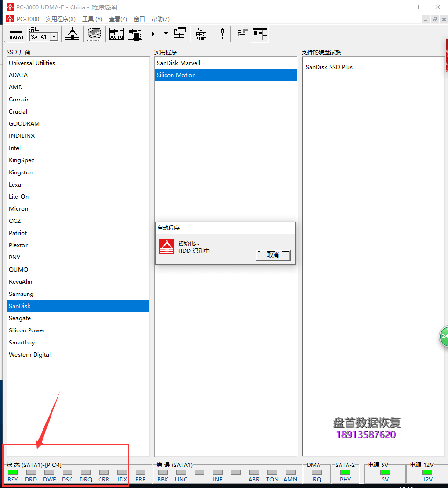Choose Lite-On from the vendor list

78,196
